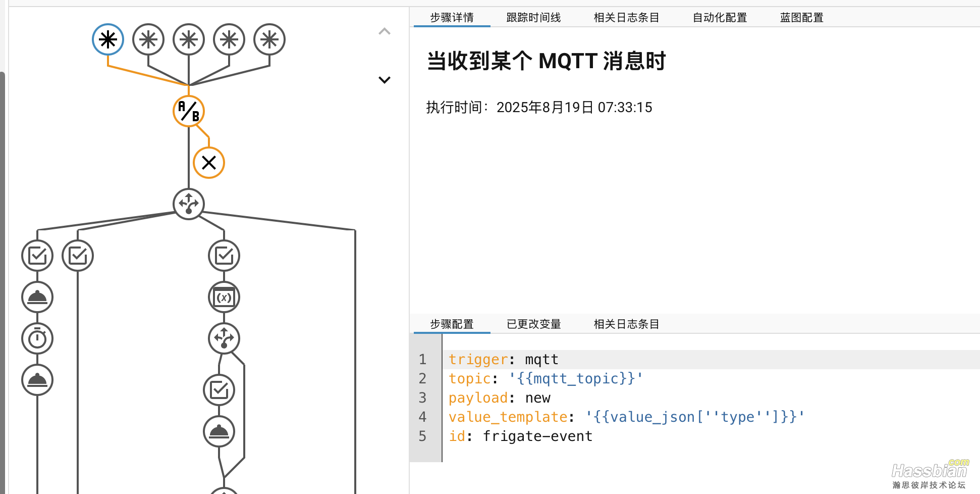980x494 pixels.
Task: Select the leftmost branch checkmark condition node
Action: [37, 256]
